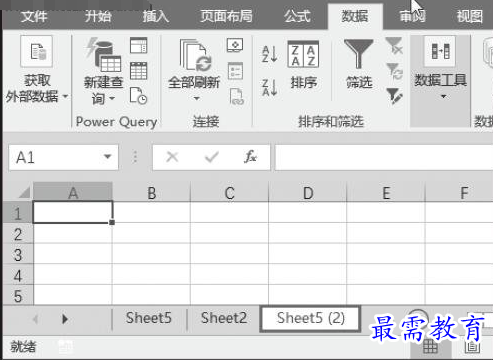
Task: Click the connection Properties icon
Action: (x=235, y=71)
